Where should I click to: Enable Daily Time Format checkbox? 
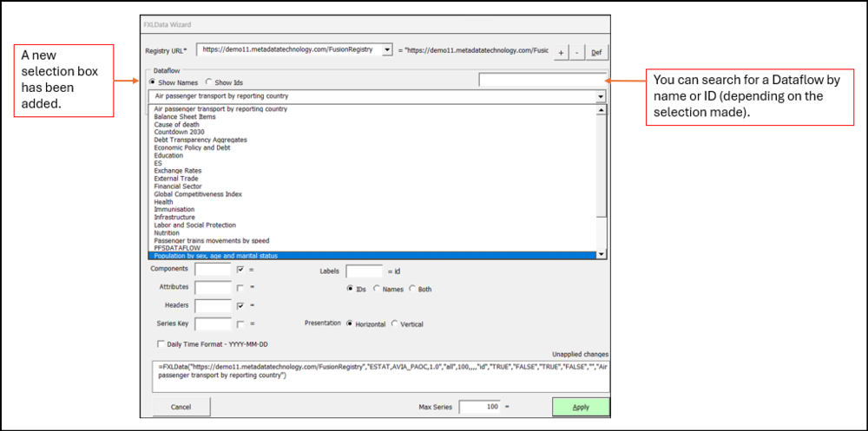click(159, 344)
